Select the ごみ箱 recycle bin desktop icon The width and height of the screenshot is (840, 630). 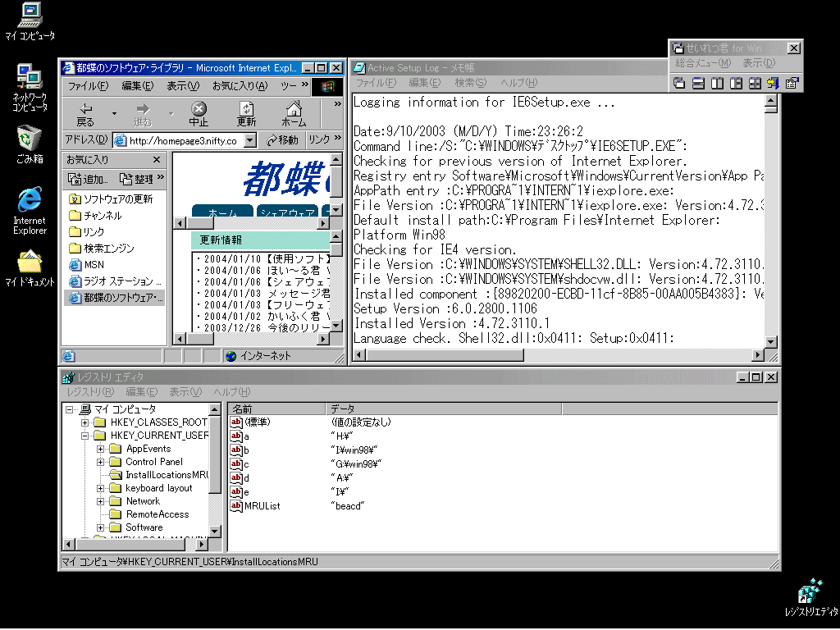30,144
